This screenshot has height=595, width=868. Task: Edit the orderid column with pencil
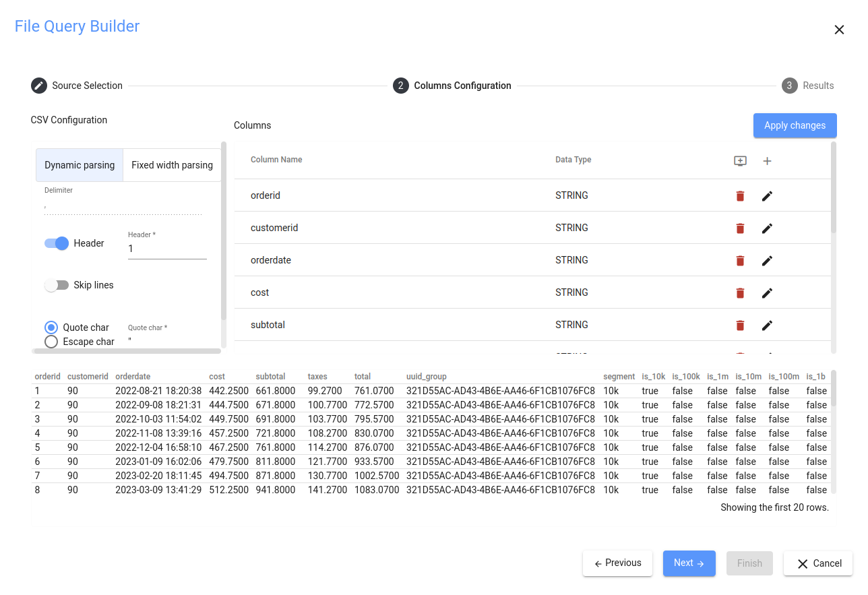[x=767, y=196]
